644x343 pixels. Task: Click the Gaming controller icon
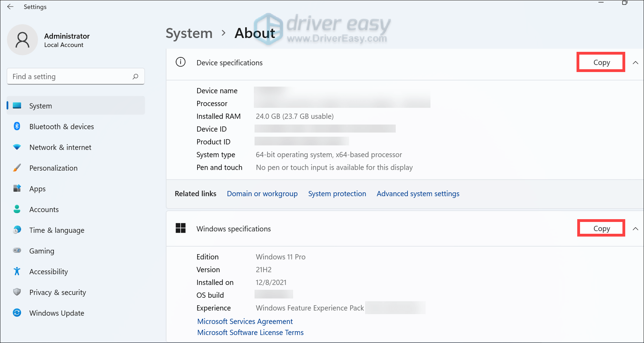17,250
